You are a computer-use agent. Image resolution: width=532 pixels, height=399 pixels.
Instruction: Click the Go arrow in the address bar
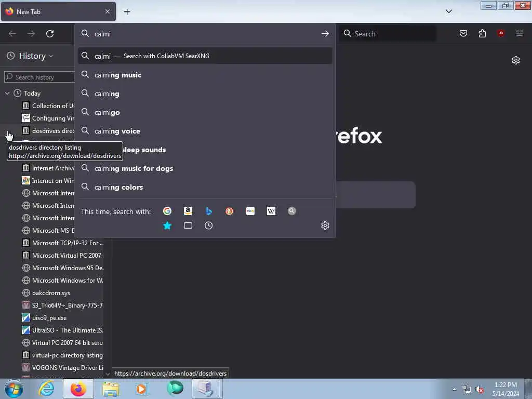click(325, 34)
